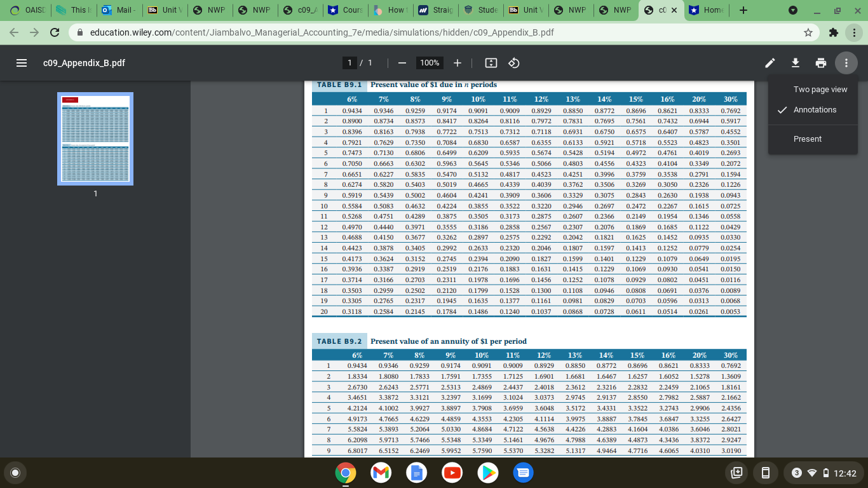
Task: Rotate the PDF pages
Action: (x=513, y=63)
